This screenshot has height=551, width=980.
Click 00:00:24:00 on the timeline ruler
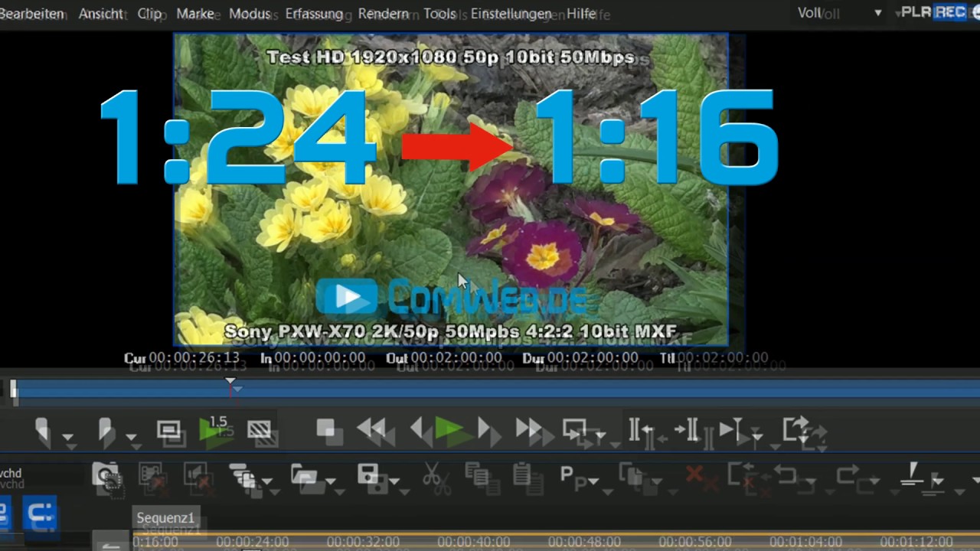(252, 542)
